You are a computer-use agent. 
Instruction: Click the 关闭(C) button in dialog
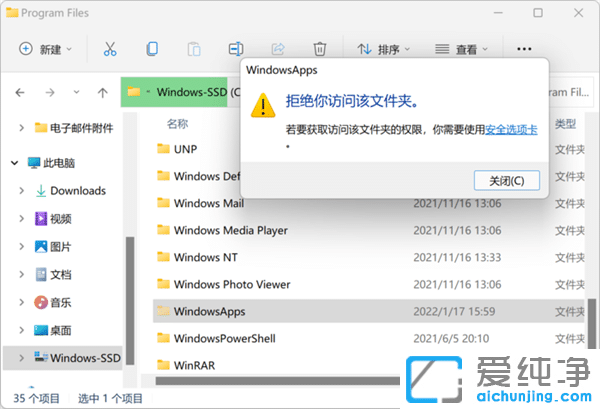tap(507, 180)
